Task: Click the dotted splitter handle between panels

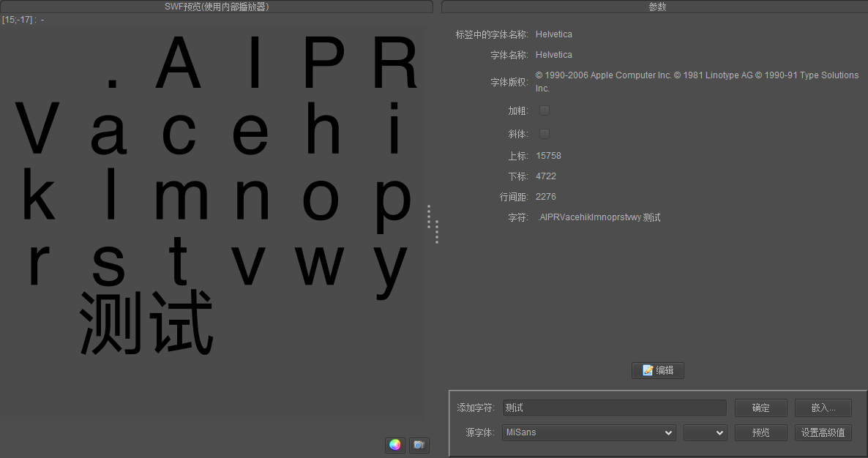Action: click(433, 224)
